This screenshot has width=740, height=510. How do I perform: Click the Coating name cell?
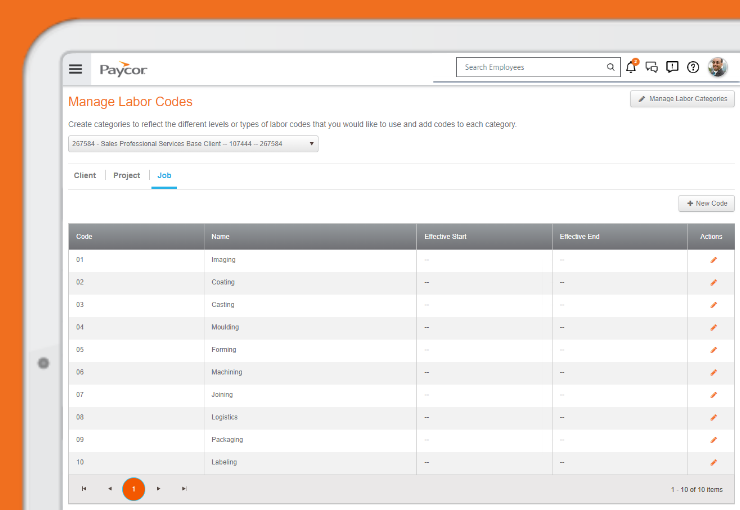311,283
